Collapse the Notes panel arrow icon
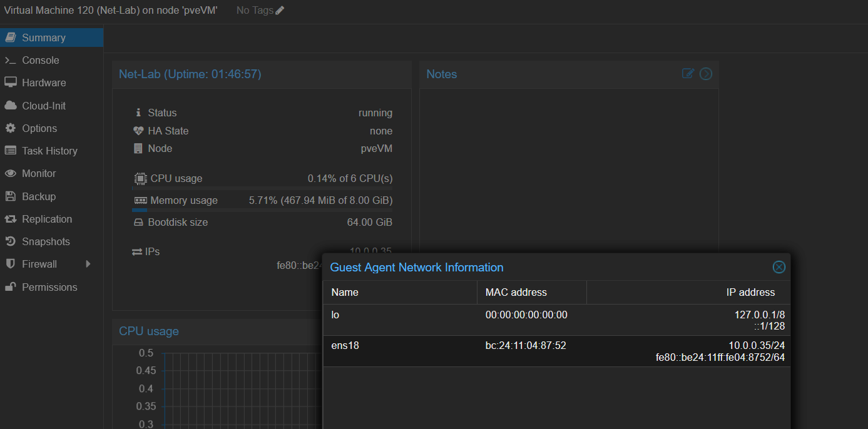Screen dimensions: 868x429 (x=706, y=74)
